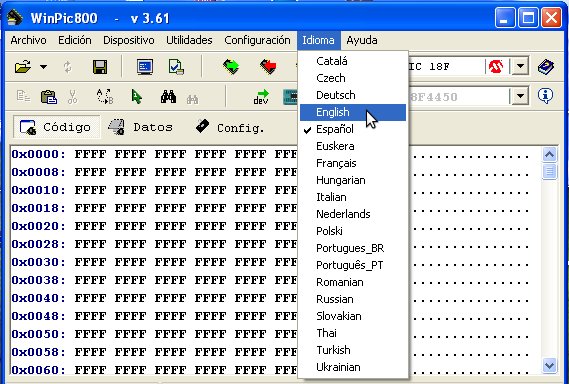Save with the floppy disk icon
The width and height of the screenshot is (569, 384).
(100, 67)
